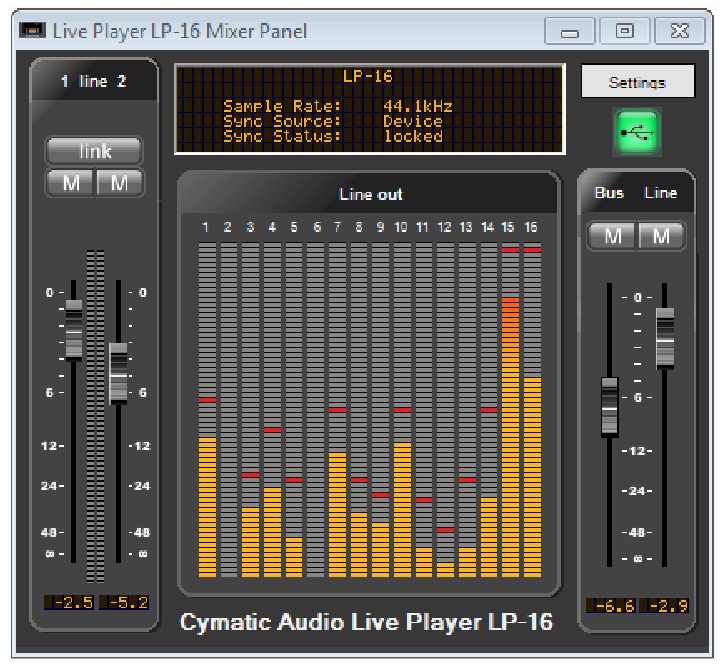Open the Settings button

coord(638,82)
